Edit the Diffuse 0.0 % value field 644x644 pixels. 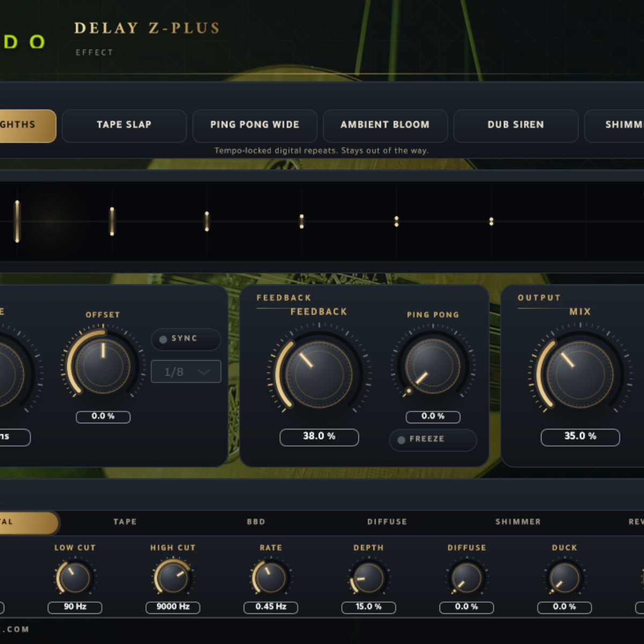(x=467, y=608)
